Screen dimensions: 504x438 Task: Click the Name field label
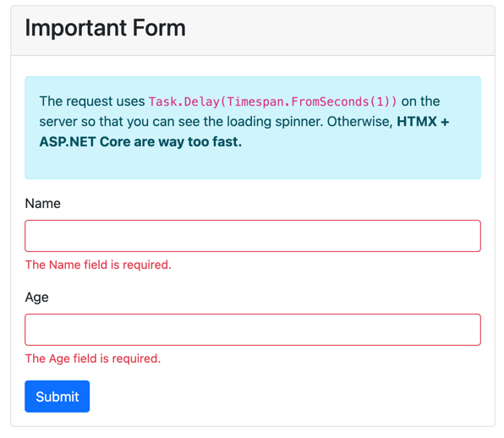[43, 204]
